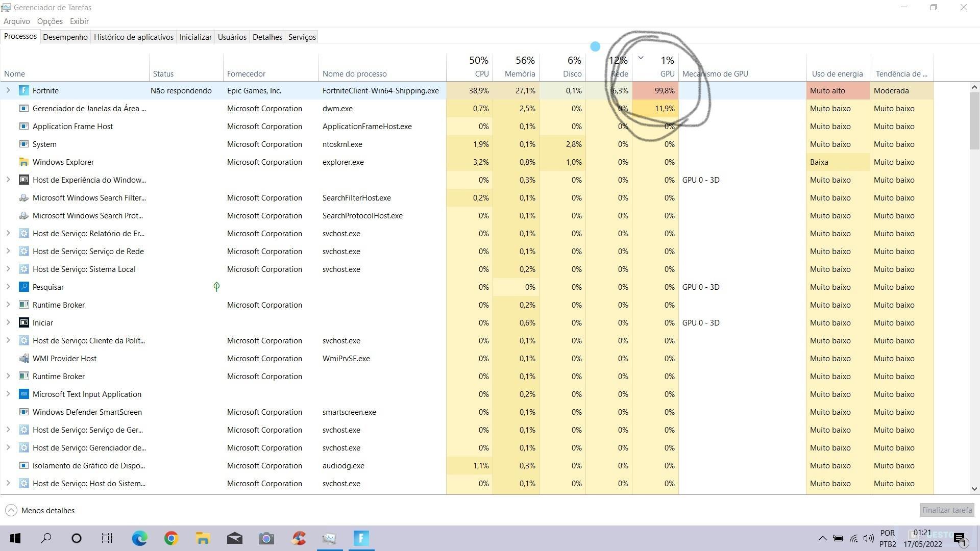The width and height of the screenshot is (980, 551).
Task: Click the battery tray icon
Action: 838,538
